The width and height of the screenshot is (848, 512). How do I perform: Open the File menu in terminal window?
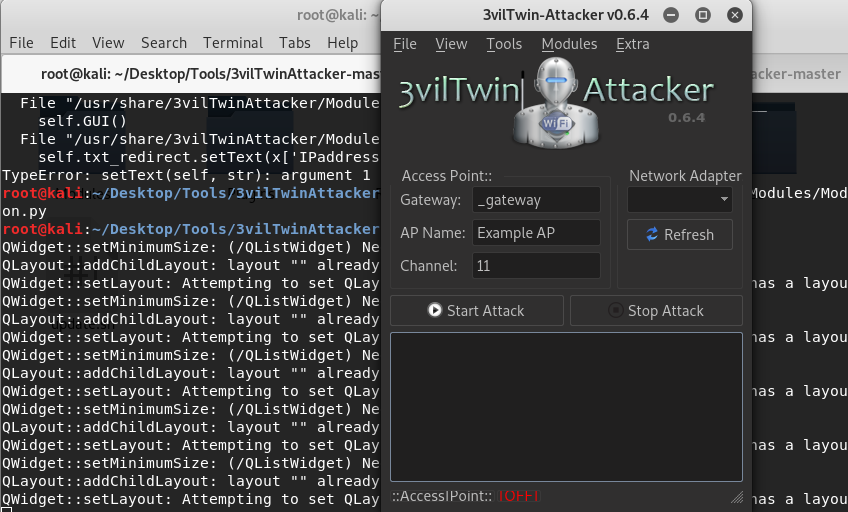[x=21, y=43]
